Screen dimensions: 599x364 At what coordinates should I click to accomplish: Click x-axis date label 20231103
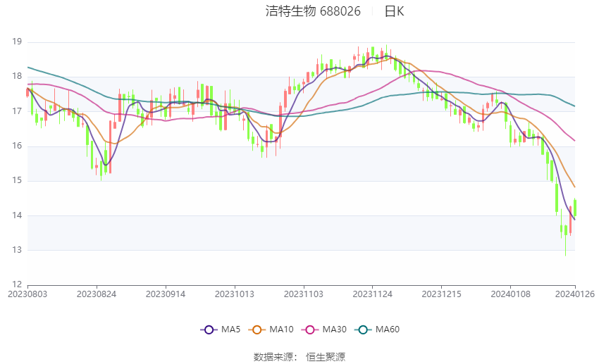(x=304, y=294)
